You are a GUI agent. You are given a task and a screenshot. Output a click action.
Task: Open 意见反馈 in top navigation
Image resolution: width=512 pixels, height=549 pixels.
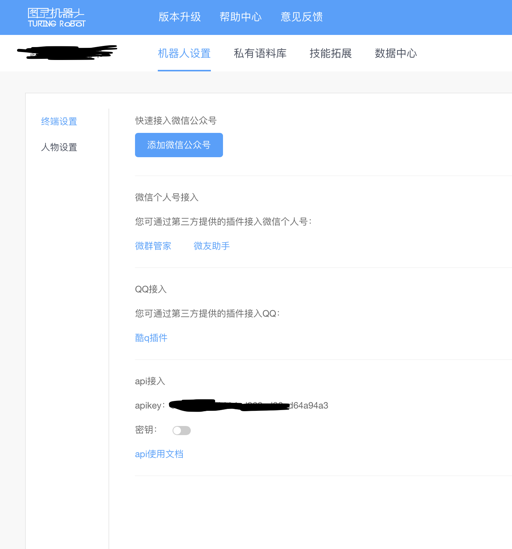point(302,17)
